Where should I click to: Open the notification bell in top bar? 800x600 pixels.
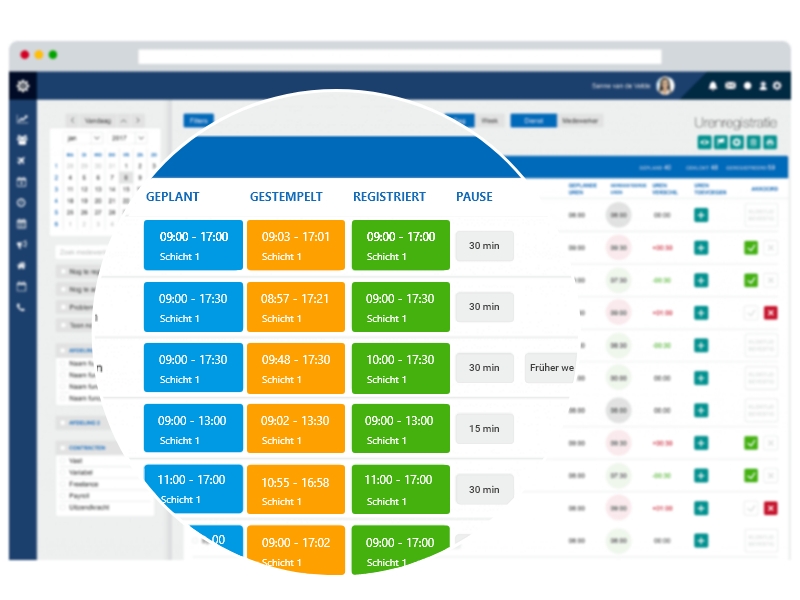click(x=713, y=86)
